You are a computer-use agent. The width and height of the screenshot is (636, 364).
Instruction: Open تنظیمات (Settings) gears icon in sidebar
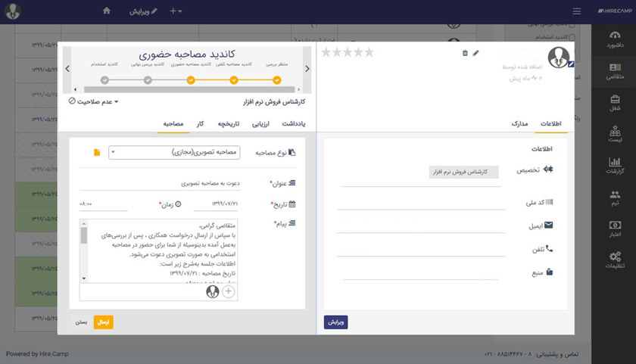(x=614, y=260)
